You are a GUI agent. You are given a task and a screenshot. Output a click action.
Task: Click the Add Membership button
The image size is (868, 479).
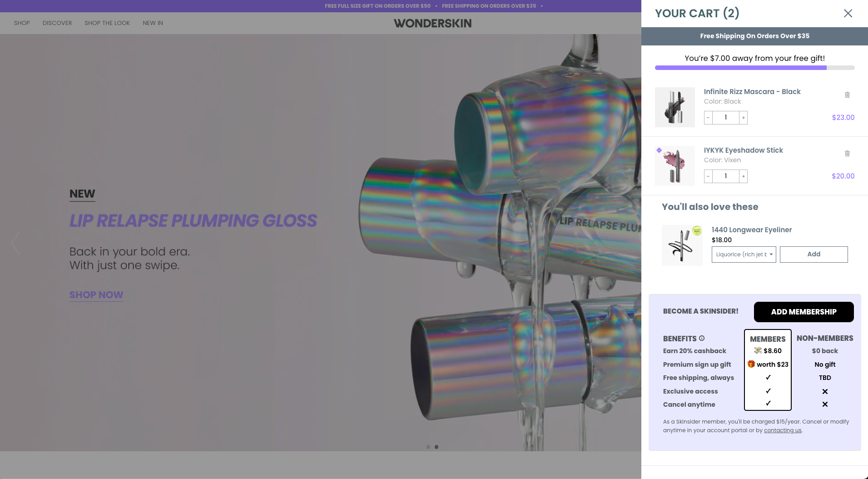coord(804,312)
